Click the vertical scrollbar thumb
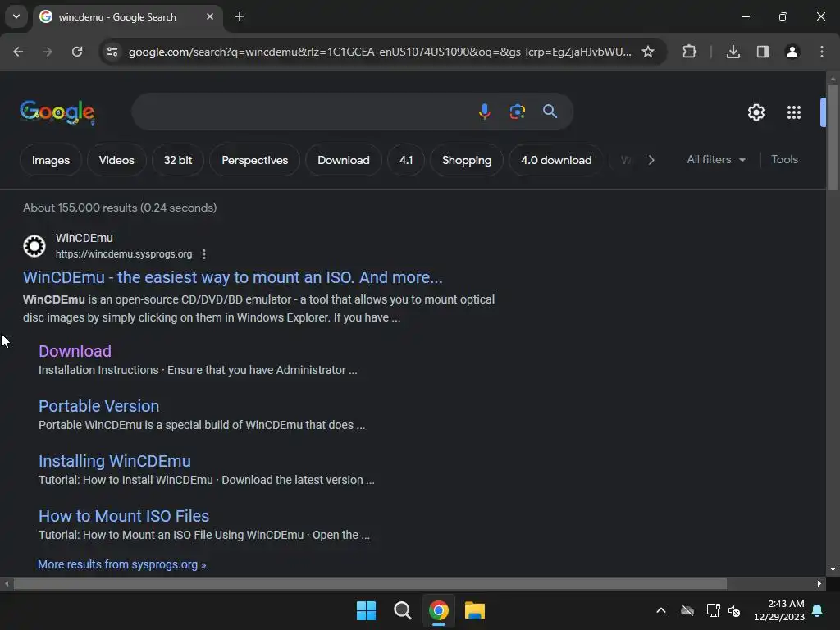This screenshot has width=840, height=630. pos(833,138)
